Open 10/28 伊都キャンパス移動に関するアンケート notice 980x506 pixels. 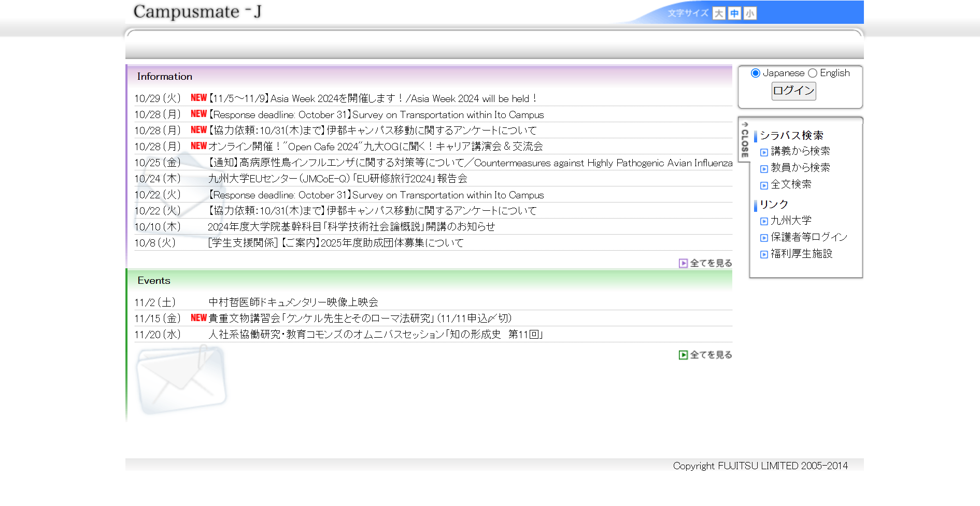tap(373, 131)
